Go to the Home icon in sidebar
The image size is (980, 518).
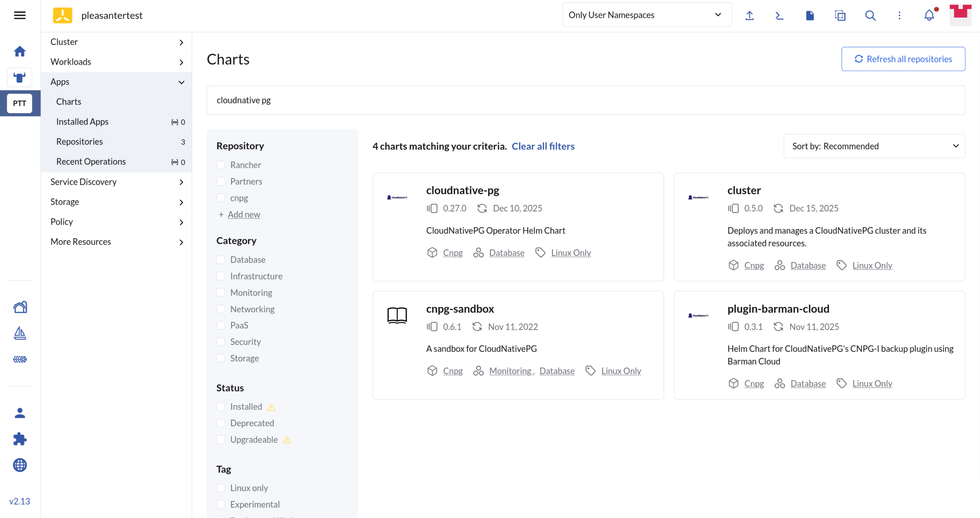(20, 51)
